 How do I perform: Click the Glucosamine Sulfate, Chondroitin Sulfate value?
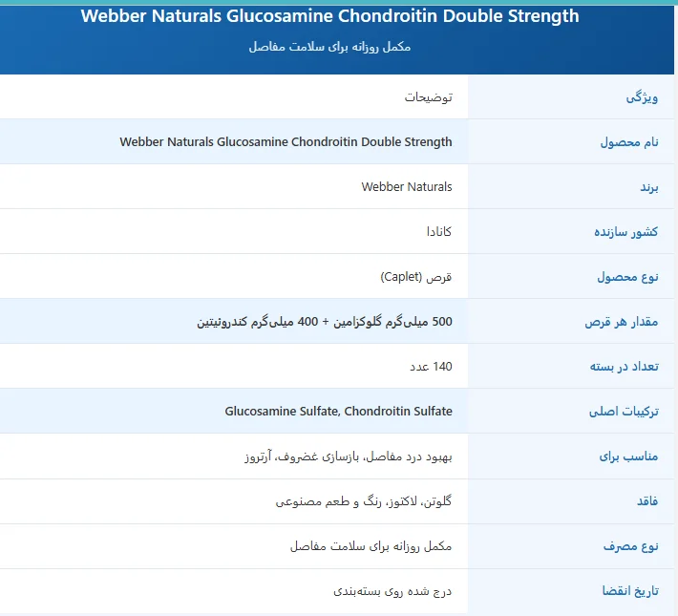[339, 412]
